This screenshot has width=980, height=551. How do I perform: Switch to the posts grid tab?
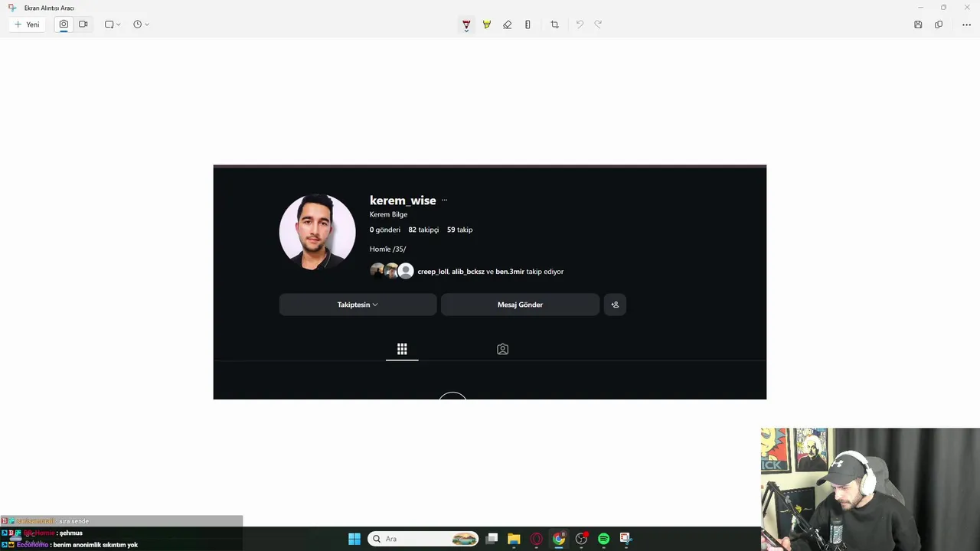pyautogui.click(x=402, y=349)
